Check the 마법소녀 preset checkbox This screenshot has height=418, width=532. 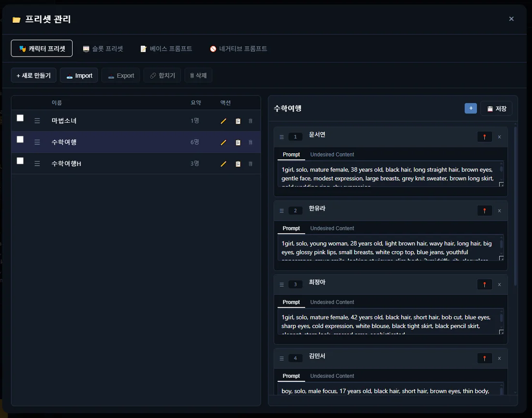click(20, 118)
